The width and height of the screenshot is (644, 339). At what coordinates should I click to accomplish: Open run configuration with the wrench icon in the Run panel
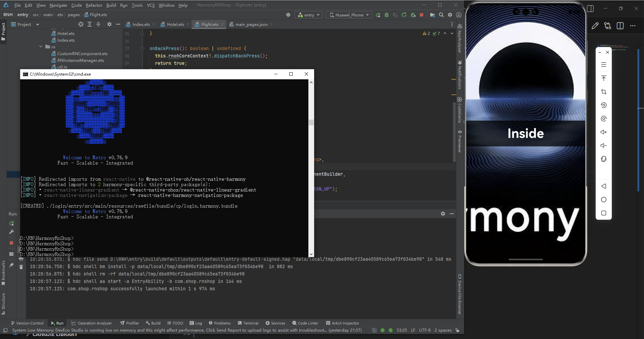click(x=12, y=232)
